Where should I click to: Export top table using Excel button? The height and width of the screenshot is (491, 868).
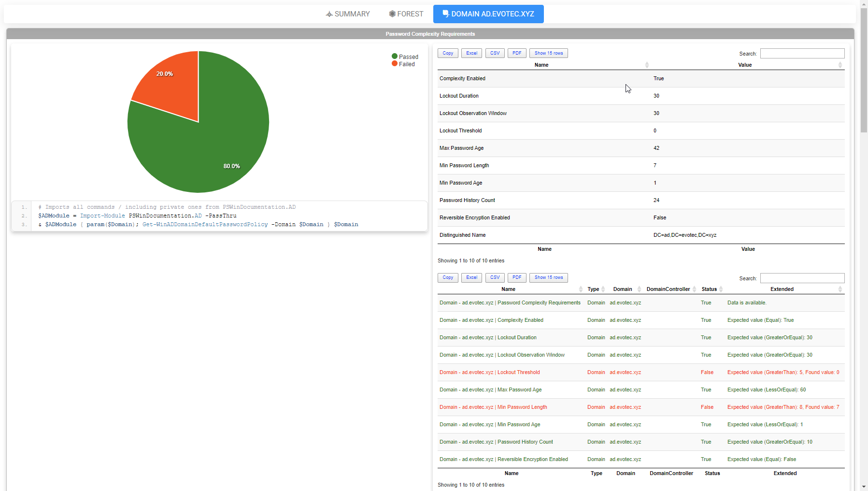coord(471,53)
